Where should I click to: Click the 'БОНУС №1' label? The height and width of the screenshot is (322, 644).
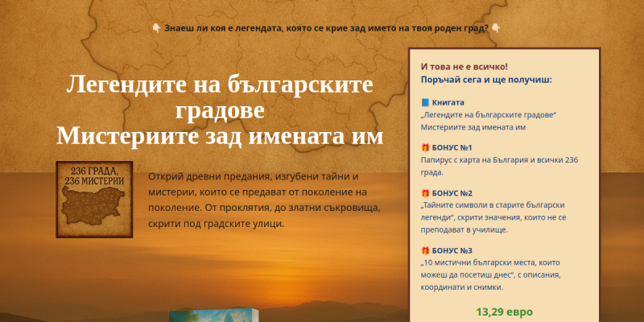tap(452, 148)
